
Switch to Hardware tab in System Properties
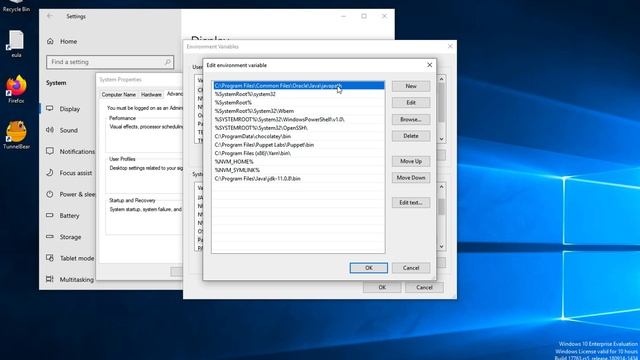pos(151,95)
